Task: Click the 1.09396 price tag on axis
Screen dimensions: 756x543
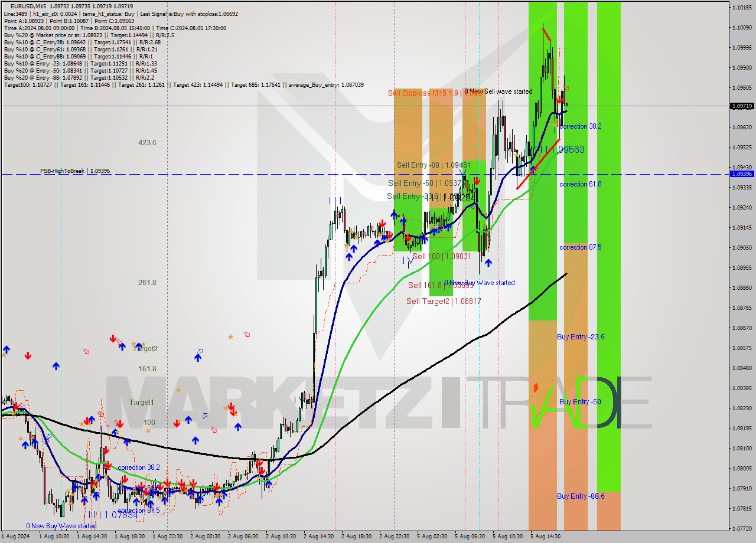Action: [742, 174]
